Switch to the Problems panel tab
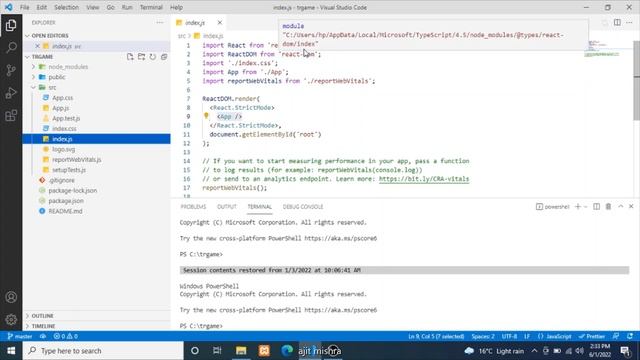Image resolution: width=640 pixels, height=360 pixels. pos(193,207)
